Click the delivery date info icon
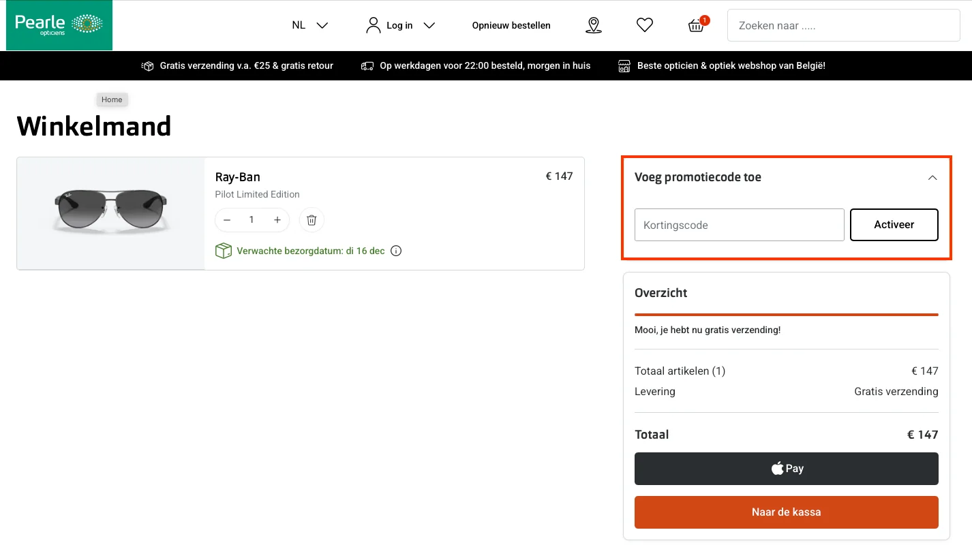Screen dimensions: 972x560 tap(396, 251)
